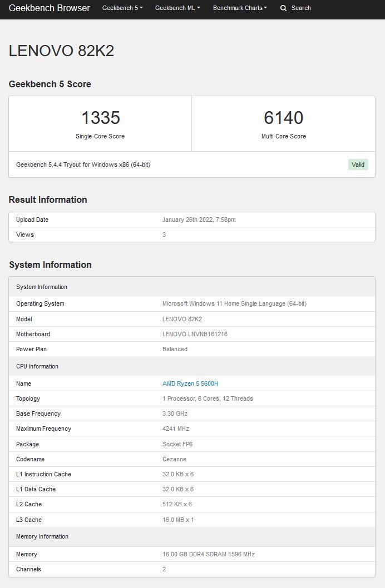Click the Multi-Core Score label

click(x=284, y=137)
